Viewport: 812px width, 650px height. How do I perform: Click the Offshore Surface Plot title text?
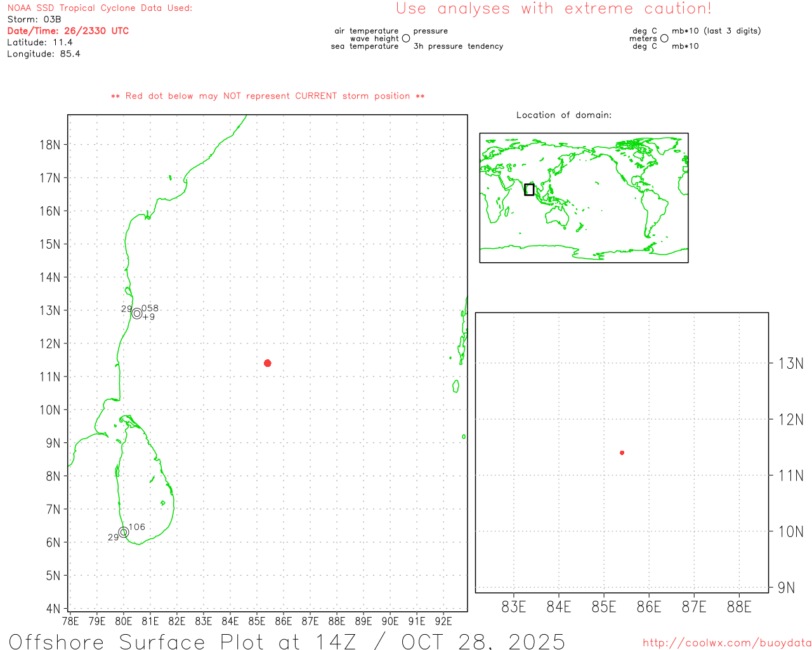pos(287,641)
